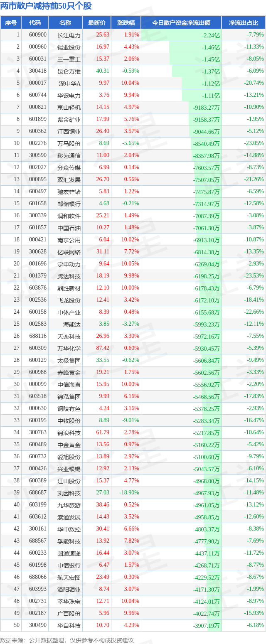Click the 涨跌幅 column header
266x644 pixels.
(126, 23)
